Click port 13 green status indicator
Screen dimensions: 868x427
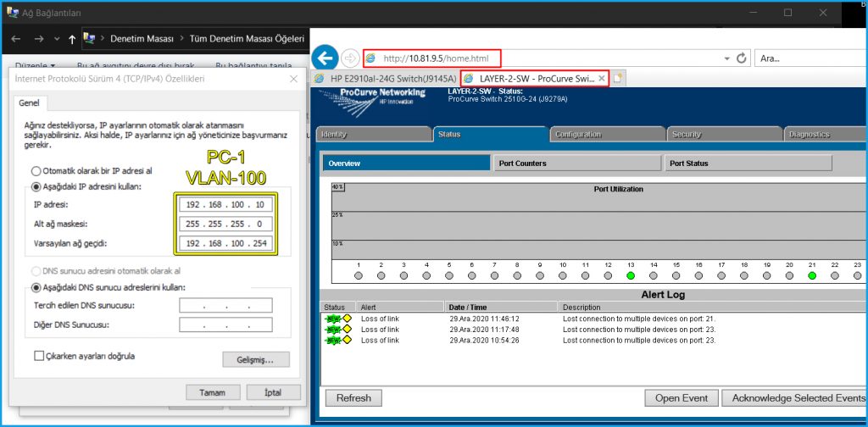(631, 275)
